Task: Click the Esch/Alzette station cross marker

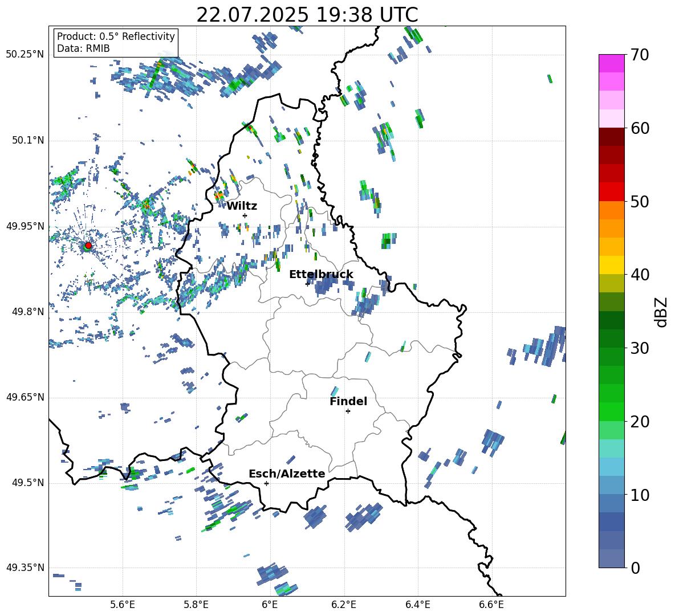Action: coord(266,483)
